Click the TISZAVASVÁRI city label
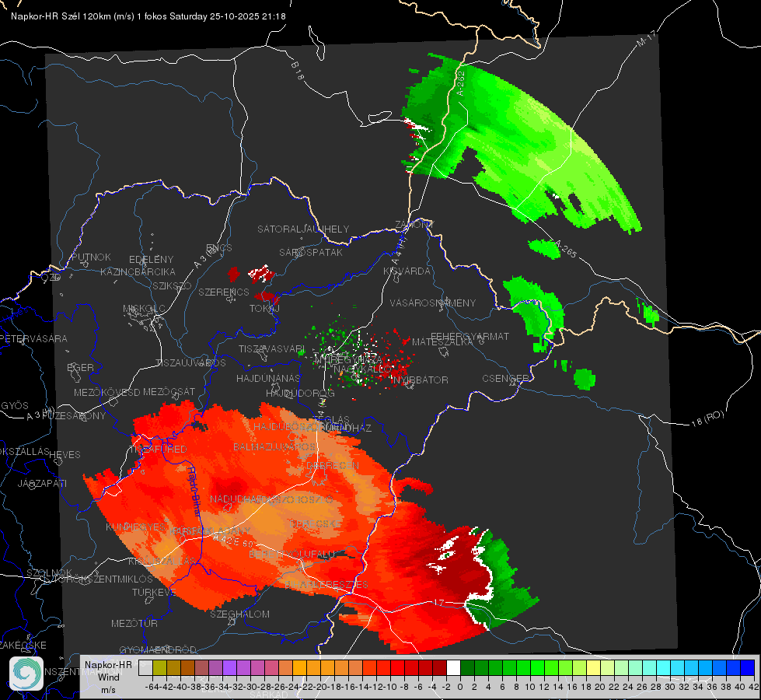761x700 pixels. [272, 349]
